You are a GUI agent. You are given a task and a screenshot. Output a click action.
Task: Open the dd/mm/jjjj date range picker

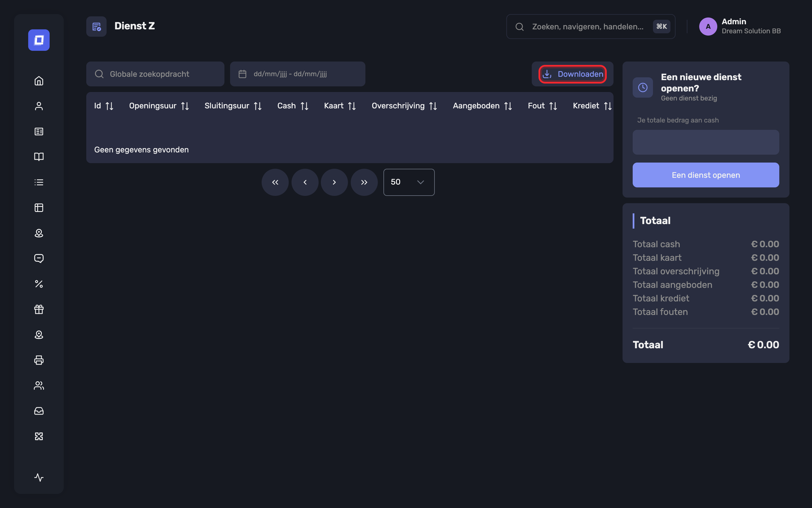click(x=297, y=74)
